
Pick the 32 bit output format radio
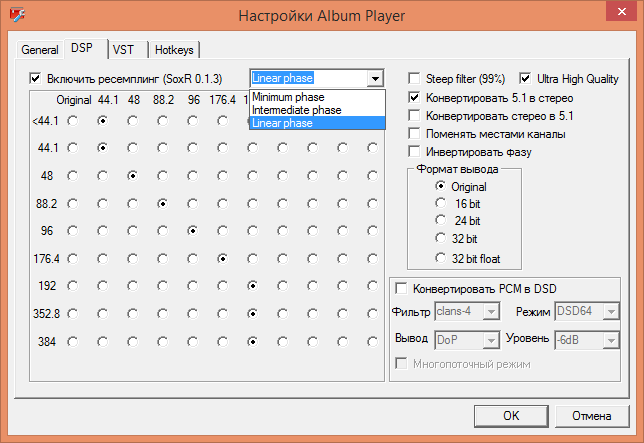(440, 238)
